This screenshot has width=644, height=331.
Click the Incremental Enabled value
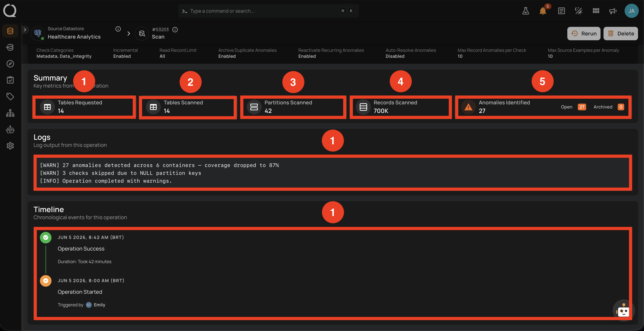click(x=122, y=56)
